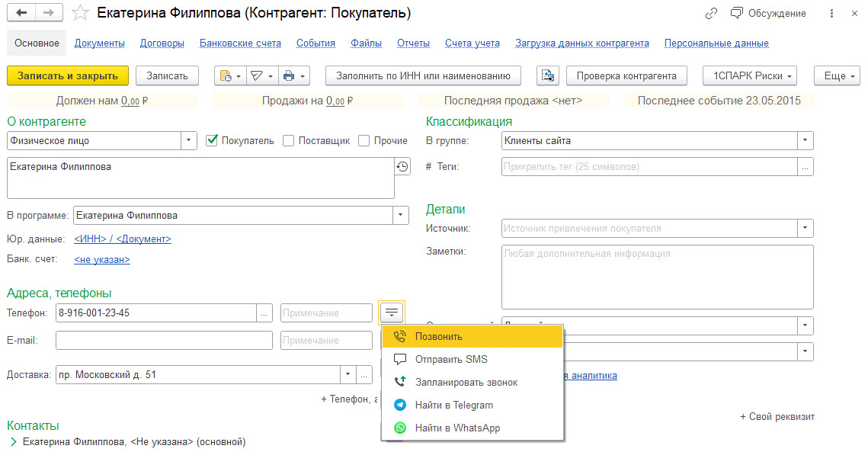
Task: Click the Отправить SMS speech bubble icon
Action: (399, 359)
